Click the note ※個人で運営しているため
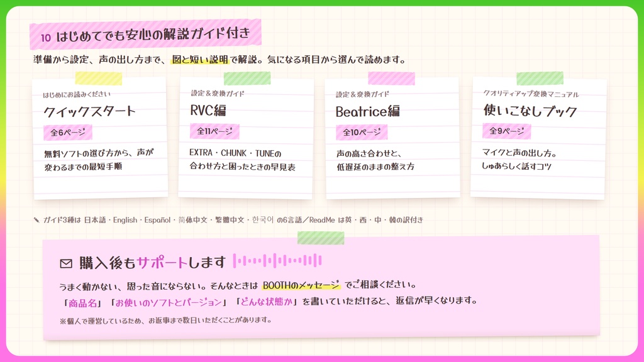The height and width of the screenshot is (362, 644). pyautogui.click(x=165, y=320)
